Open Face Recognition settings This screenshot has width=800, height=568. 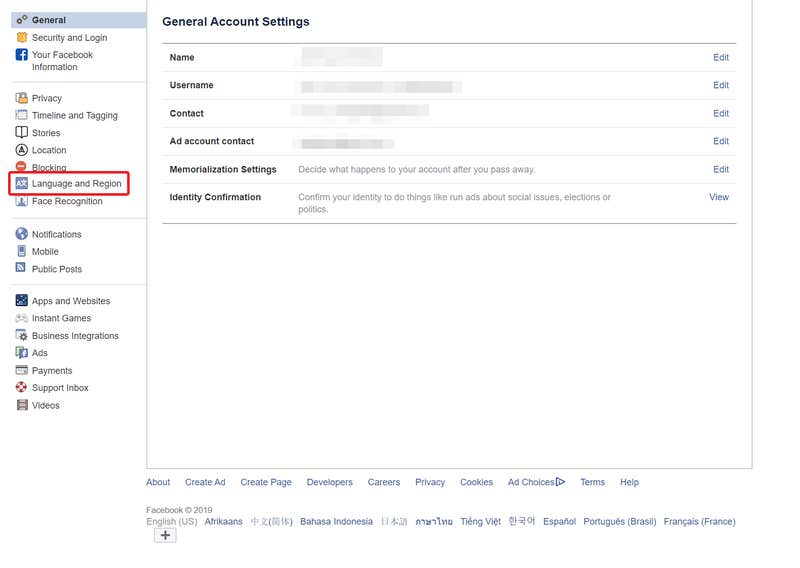(x=67, y=202)
